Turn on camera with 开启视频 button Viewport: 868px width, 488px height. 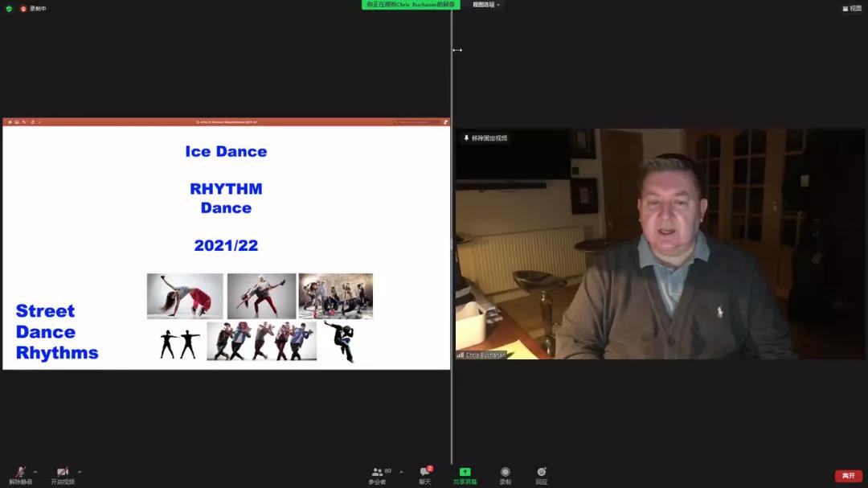[x=63, y=472]
